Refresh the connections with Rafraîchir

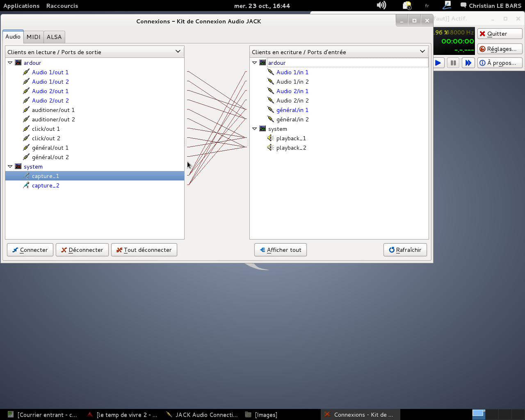coord(405,250)
